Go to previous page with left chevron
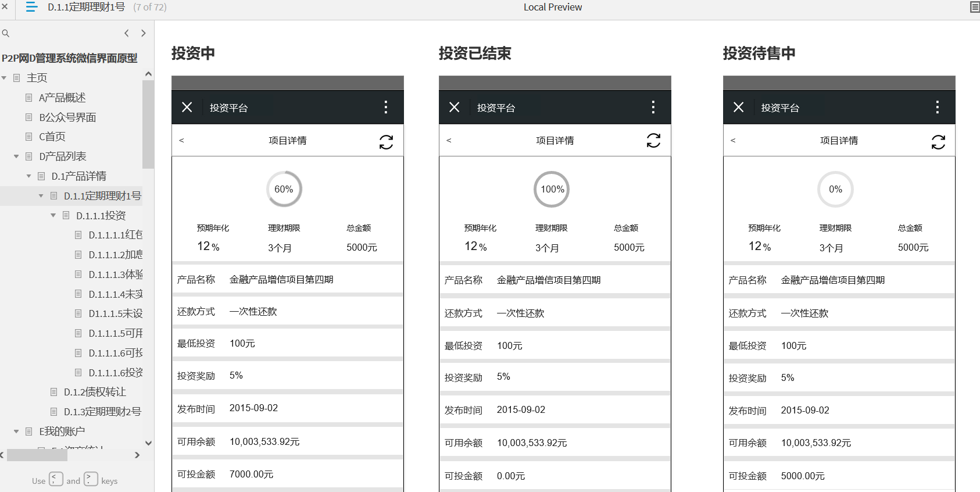The image size is (980, 492). 127,33
